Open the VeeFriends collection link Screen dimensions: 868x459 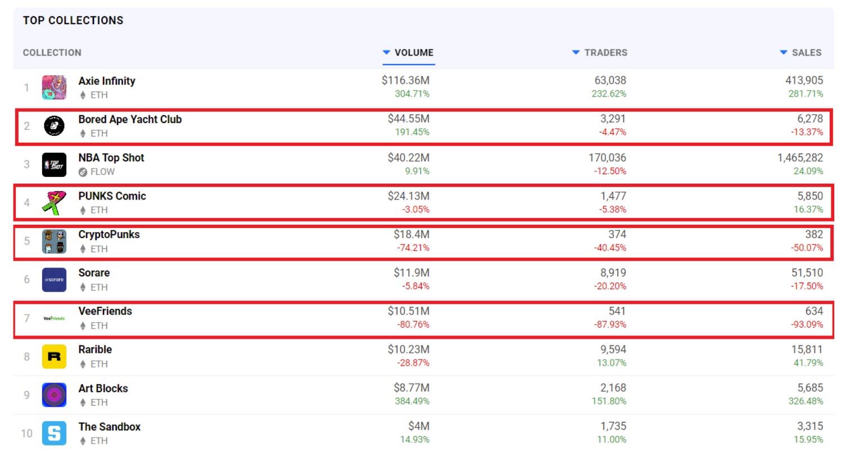(x=105, y=311)
